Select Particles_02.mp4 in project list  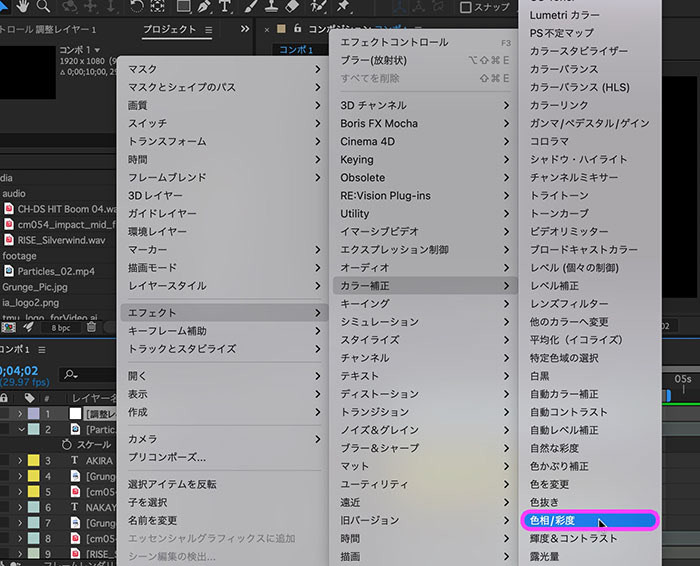coord(58,271)
